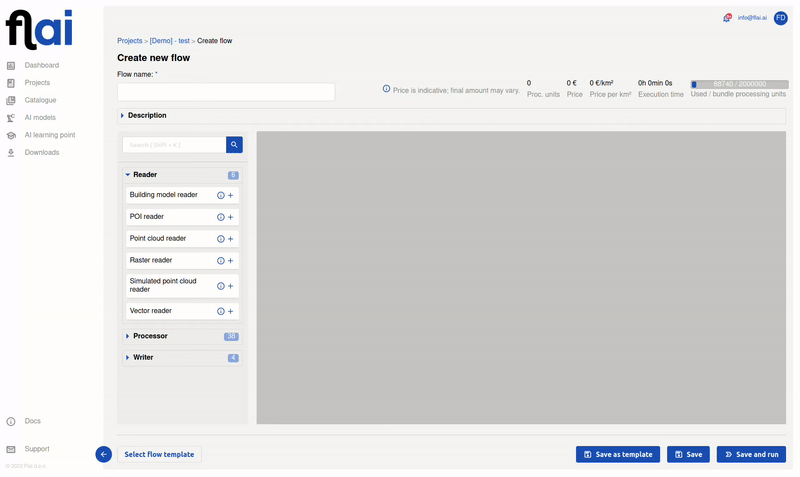Focus the Flow name input field
This screenshot has width=800, height=477.
(226, 92)
